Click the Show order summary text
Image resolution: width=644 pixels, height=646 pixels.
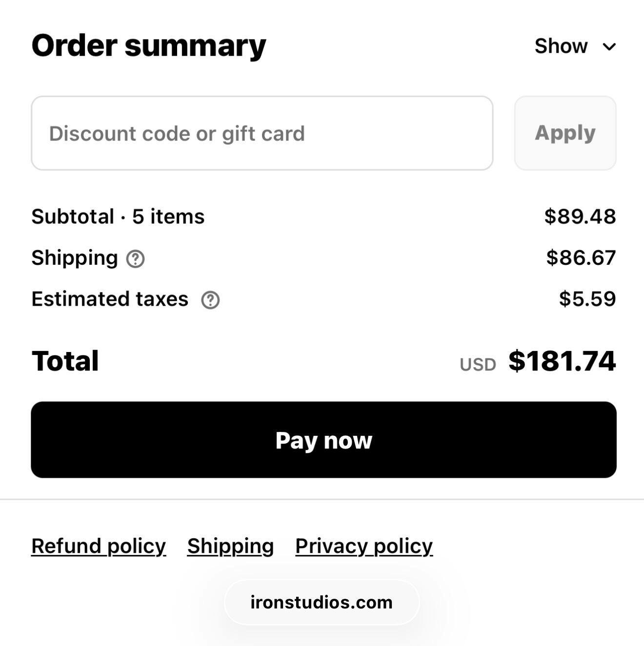point(561,46)
